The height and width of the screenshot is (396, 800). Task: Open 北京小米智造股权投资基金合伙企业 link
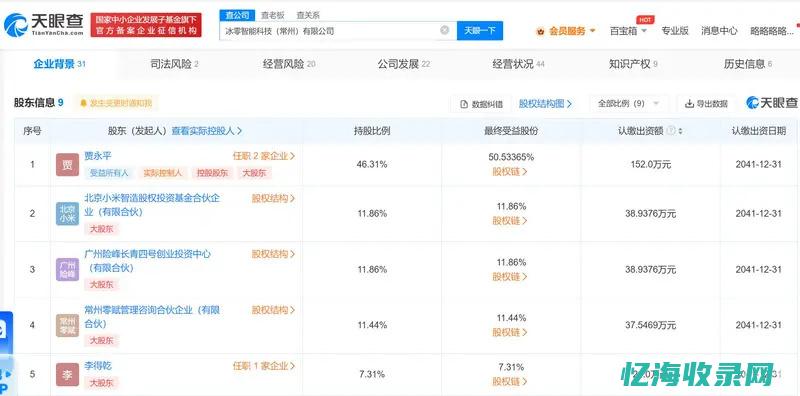point(152,205)
